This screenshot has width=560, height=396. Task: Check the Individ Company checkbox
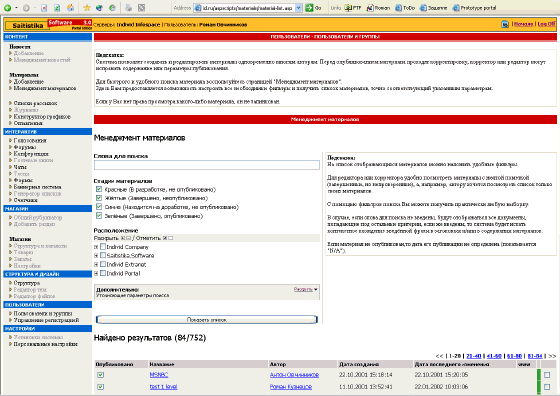point(103,247)
